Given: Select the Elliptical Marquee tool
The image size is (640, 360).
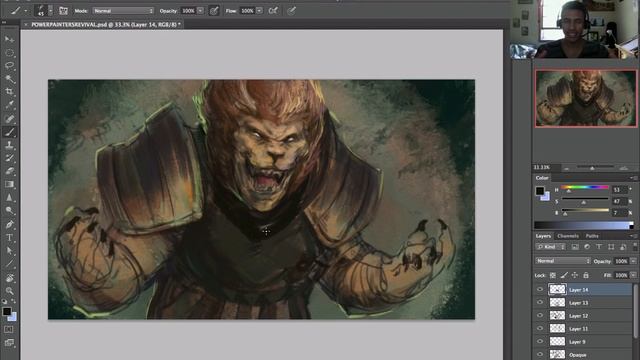Looking at the screenshot, I should (9, 53).
